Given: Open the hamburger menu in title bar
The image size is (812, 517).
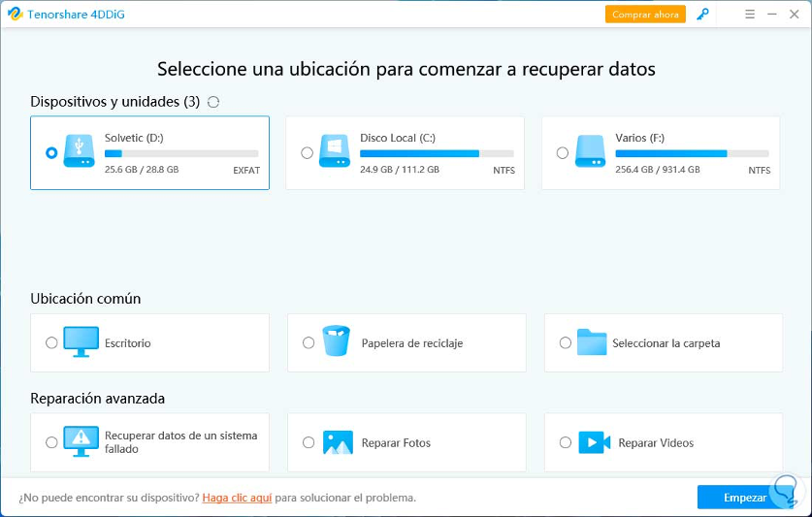Looking at the screenshot, I should [x=750, y=15].
